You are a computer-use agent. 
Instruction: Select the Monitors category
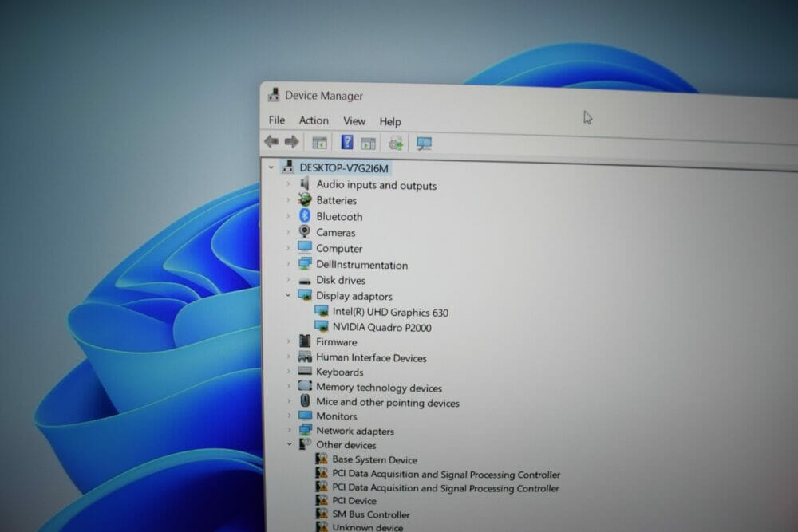tap(337, 416)
